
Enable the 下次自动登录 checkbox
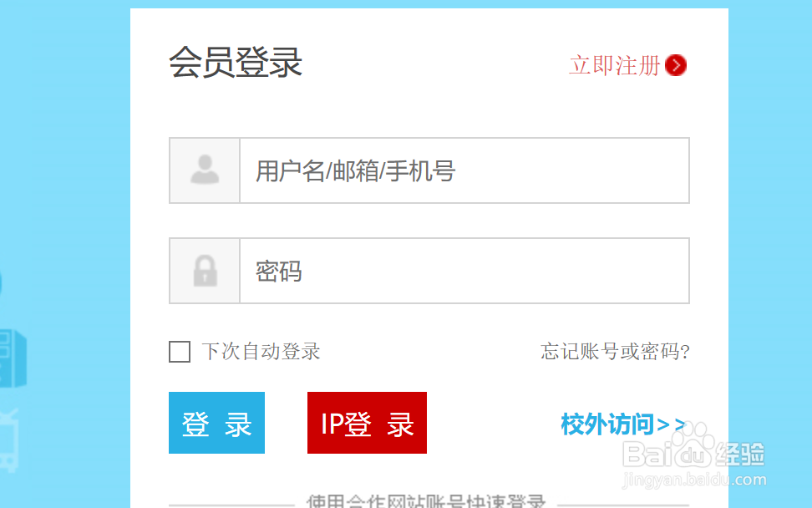coord(180,352)
